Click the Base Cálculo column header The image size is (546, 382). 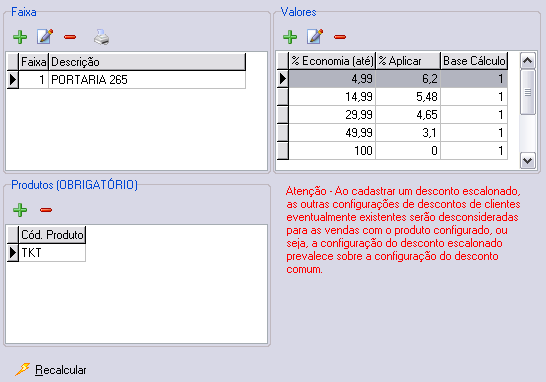(x=474, y=61)
